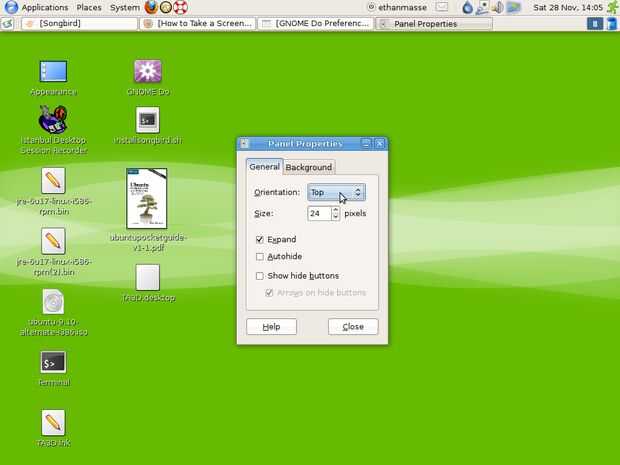Select the ubuntu-9.10-alternate-i386.iso disc icon

pyautogui.click(x=53, y=302)
